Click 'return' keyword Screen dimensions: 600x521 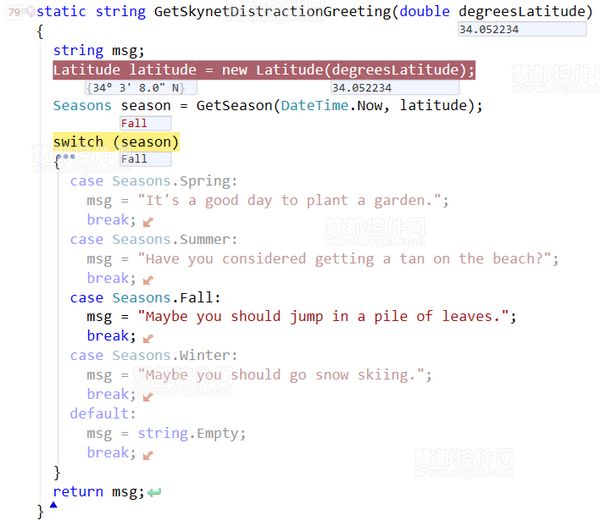[x=78, y=492]
